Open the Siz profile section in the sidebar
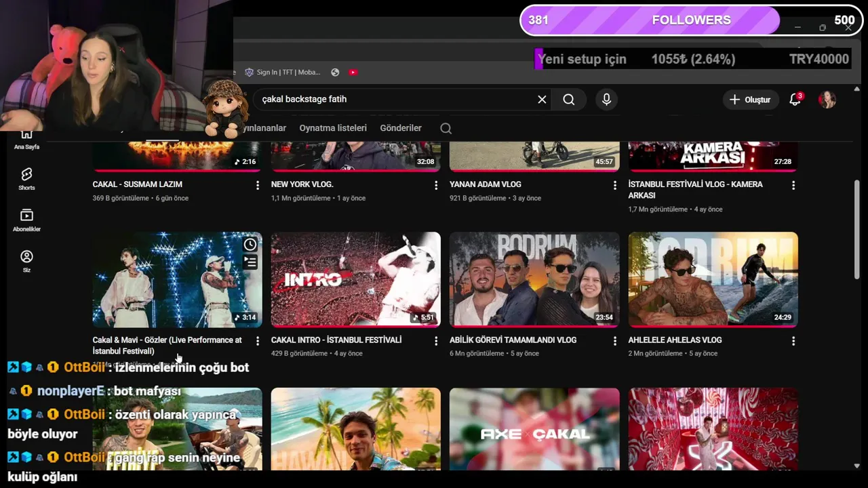 tap(26, 261)
